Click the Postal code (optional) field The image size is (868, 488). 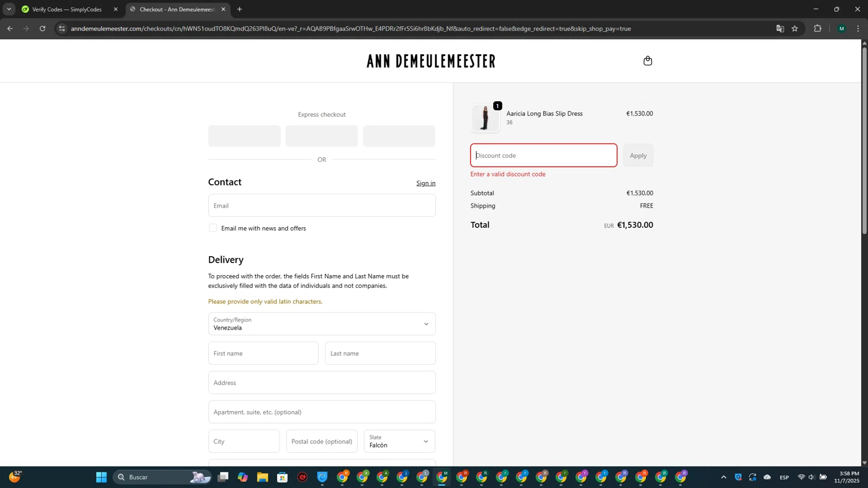point(322,441)
